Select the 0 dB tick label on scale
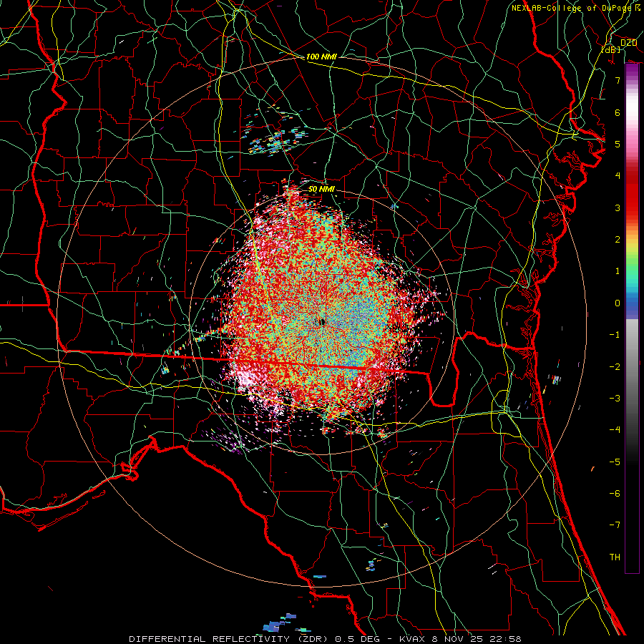This screenshot has height=644, width=644. point(618,303)
